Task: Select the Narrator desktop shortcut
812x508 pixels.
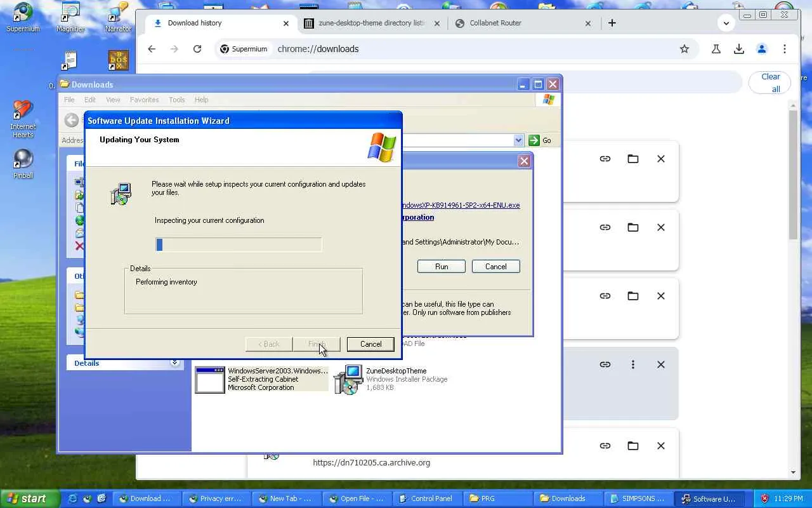Action: pos(118,17)
